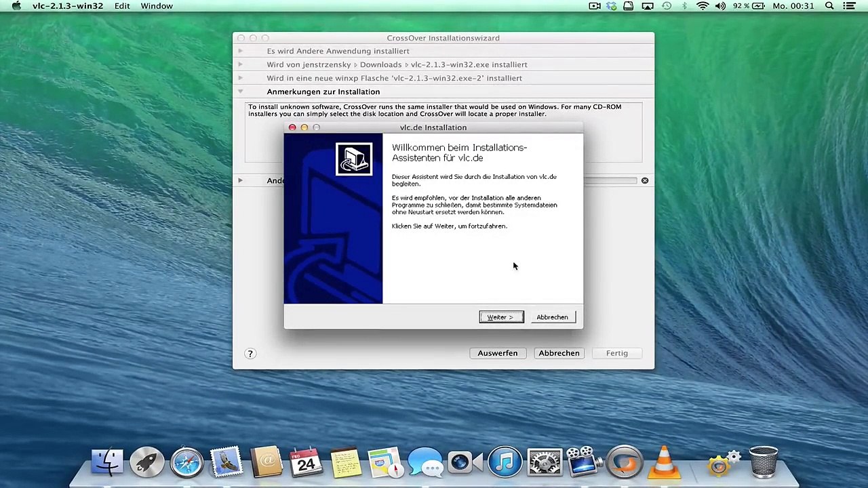Click the installer logo image in vlc.de dialog

[354, 159]
